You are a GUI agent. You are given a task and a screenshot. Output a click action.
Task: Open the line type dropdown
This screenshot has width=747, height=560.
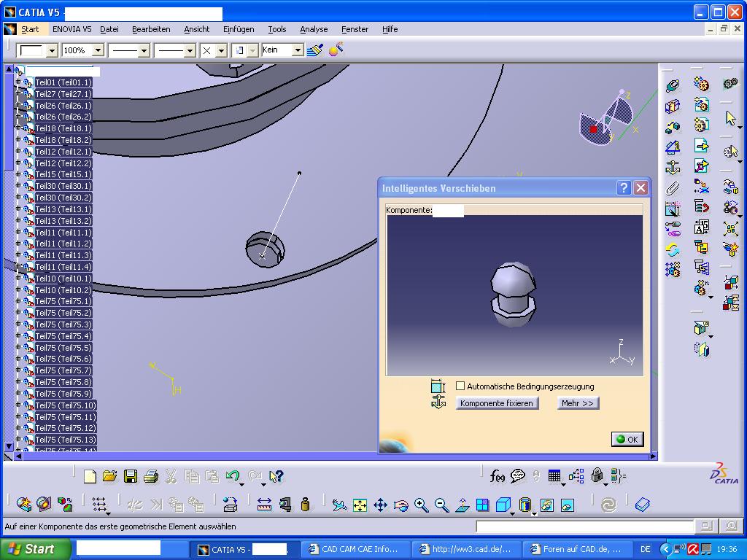(x=190, y=50)
